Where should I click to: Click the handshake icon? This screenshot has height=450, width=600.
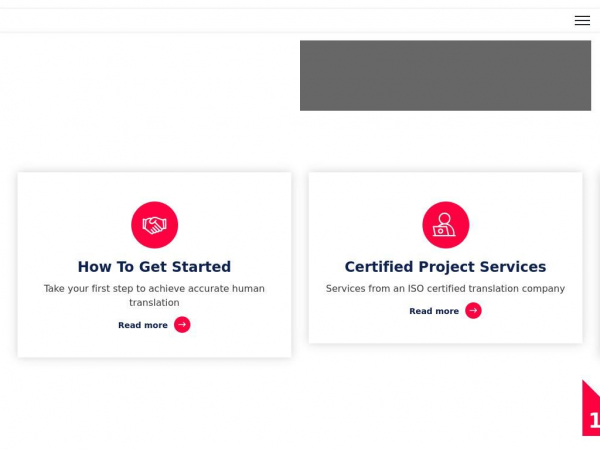pyautogui.click(x=155, y=225)
